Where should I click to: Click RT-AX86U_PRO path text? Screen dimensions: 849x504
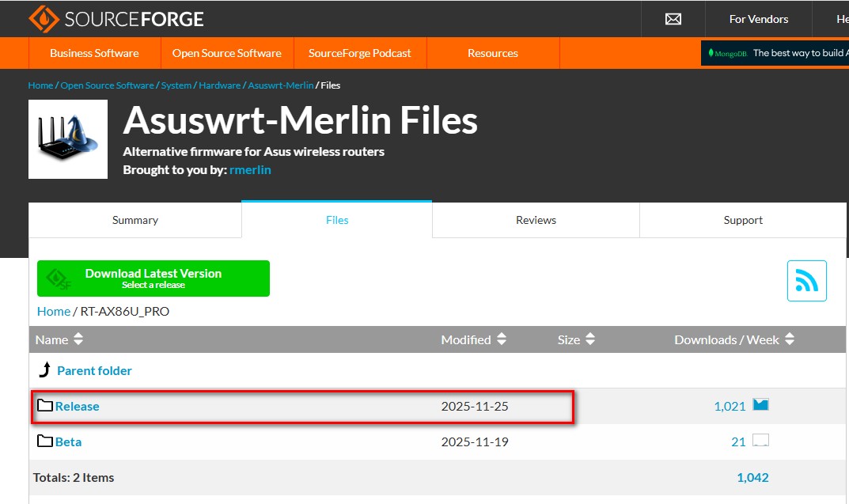tap(125, 311)
